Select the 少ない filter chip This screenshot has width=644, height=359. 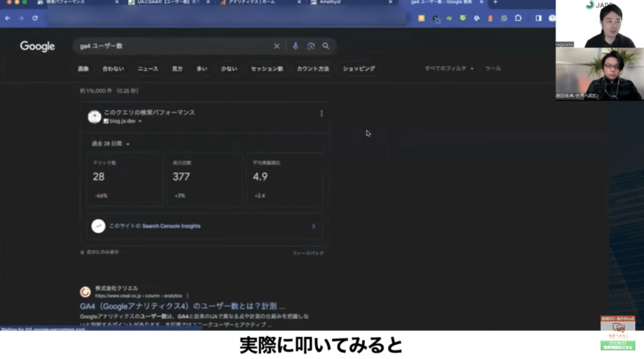pyautogui.click(x=229, y=69)
